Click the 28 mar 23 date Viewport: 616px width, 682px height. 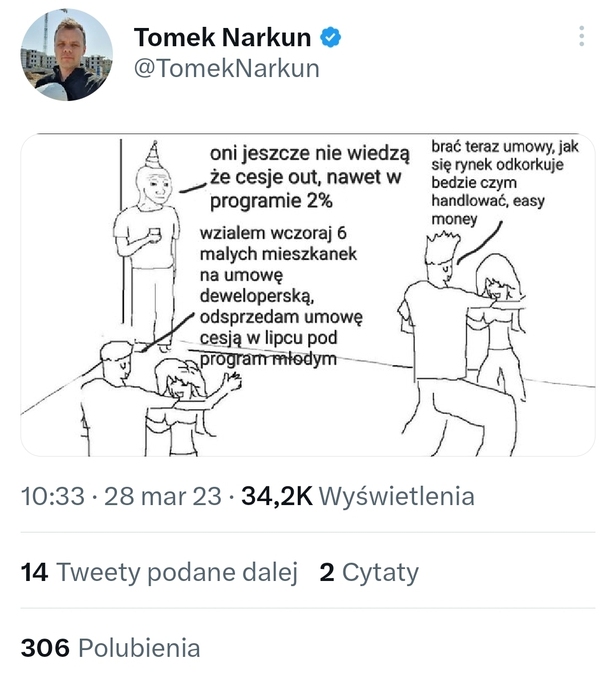[x=163, y=496]
